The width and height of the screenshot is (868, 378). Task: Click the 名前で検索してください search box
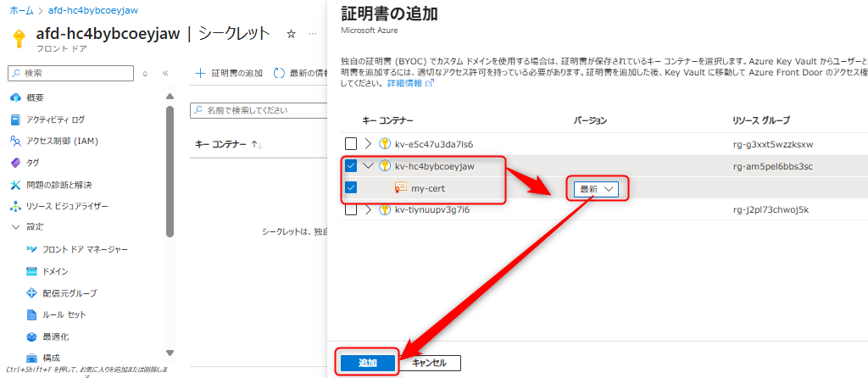point(260,110)
